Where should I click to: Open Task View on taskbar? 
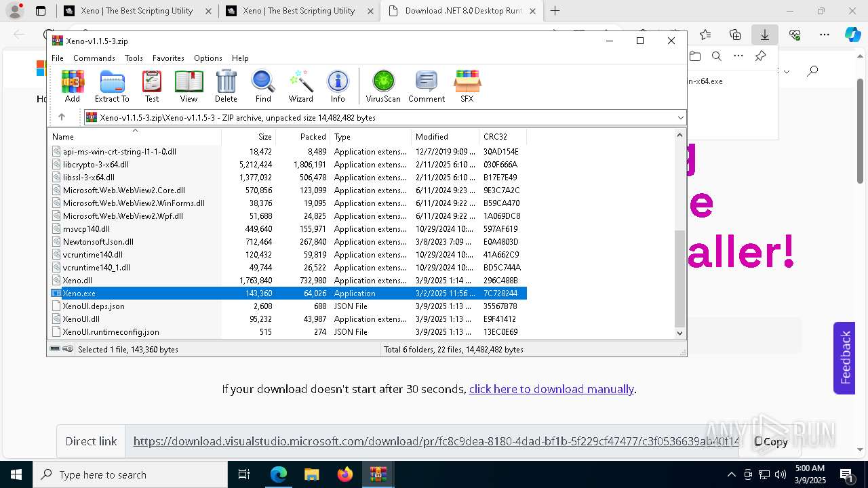coord(244,474)
